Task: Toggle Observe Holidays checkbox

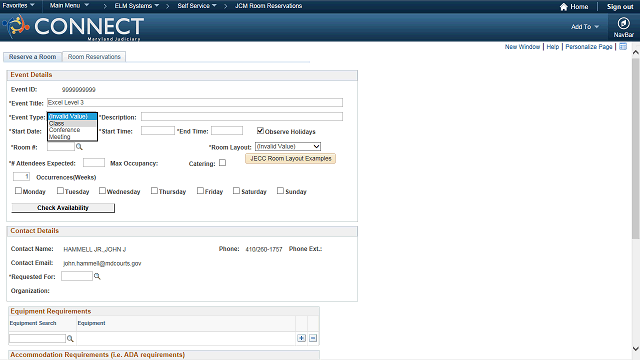Action: 260,131
